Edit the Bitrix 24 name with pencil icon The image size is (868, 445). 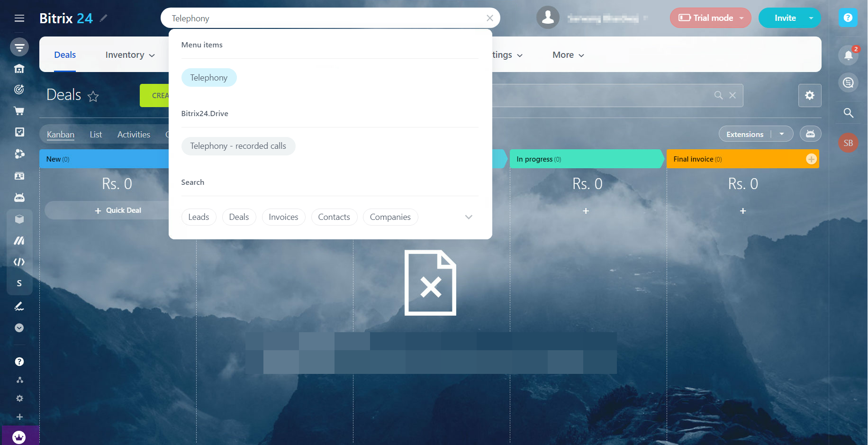[x=104, y=18]
